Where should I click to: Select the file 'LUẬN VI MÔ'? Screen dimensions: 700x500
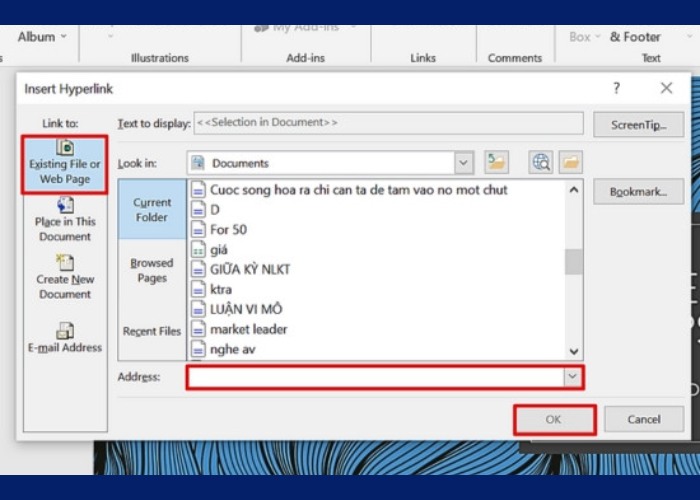pyautogui.click(x=237, y=309)
